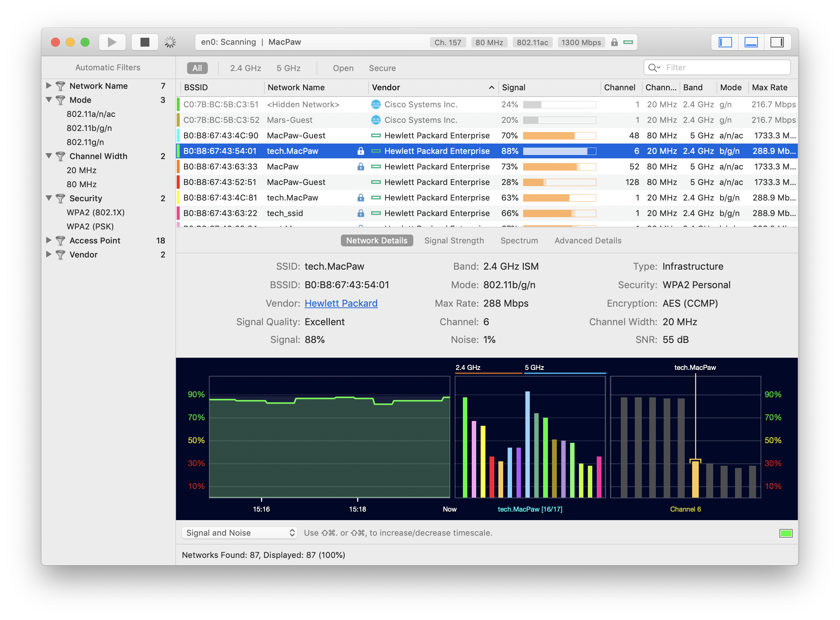
Task: Select the WPA2 (802.1X) security filter
Action: pos(96,212)
